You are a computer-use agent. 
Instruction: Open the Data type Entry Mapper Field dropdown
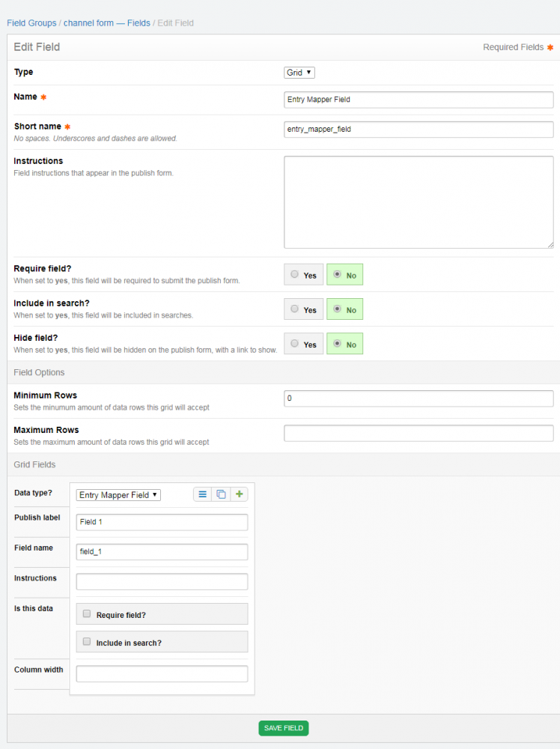click(x=118, y=495)
